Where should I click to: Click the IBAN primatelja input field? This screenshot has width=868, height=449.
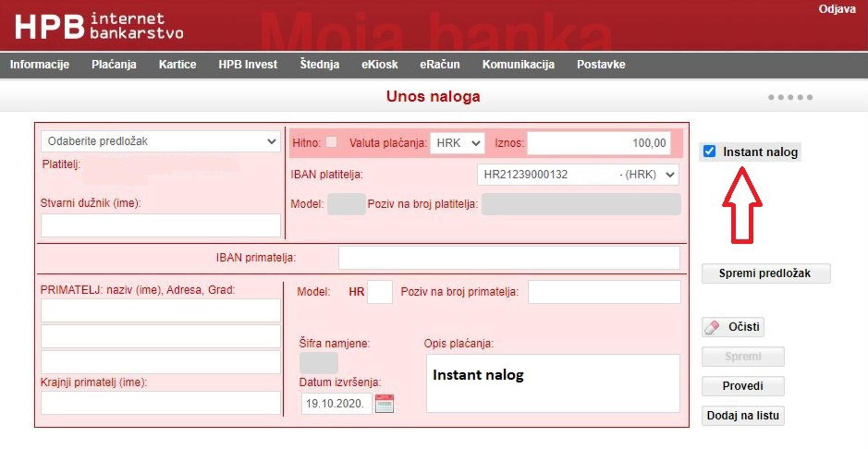tap(509, 258)
